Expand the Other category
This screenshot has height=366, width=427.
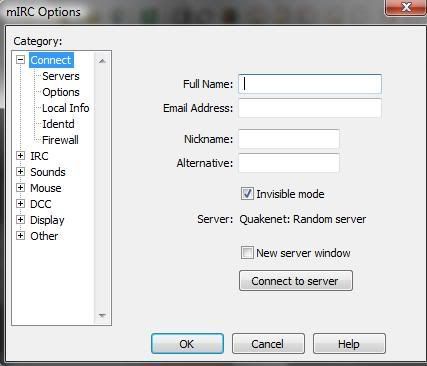point(21,236)
